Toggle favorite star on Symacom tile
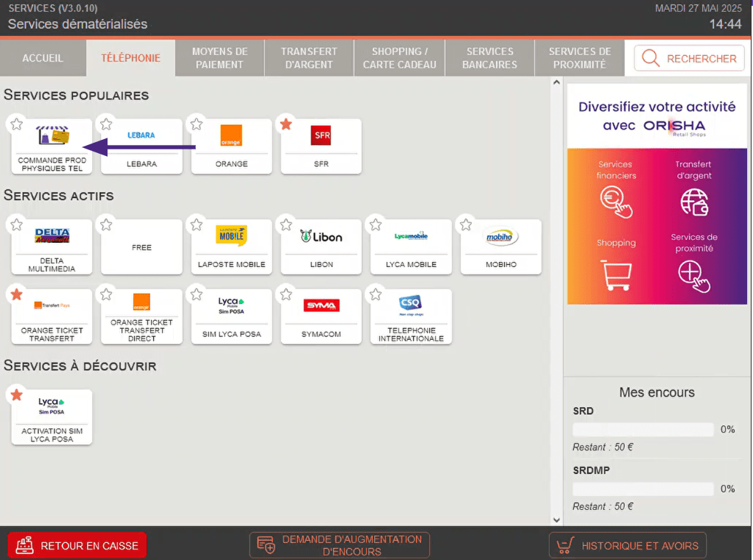 pos(286,294)
